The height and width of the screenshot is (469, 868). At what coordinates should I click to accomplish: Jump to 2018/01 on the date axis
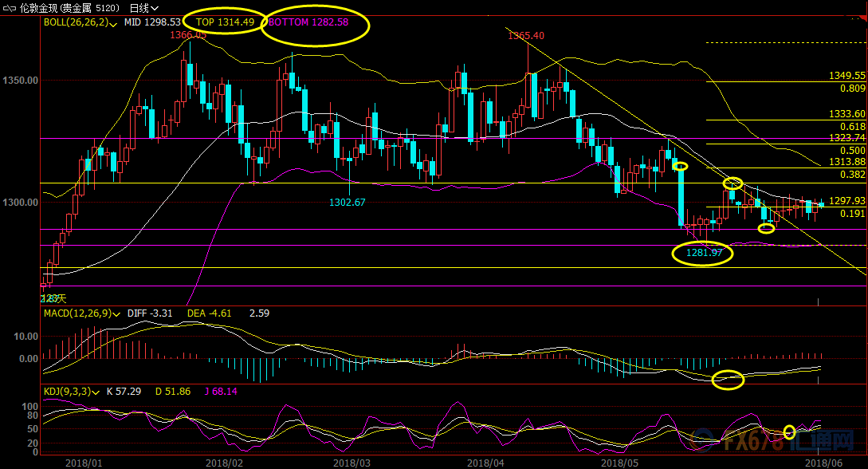click(84, 463)
